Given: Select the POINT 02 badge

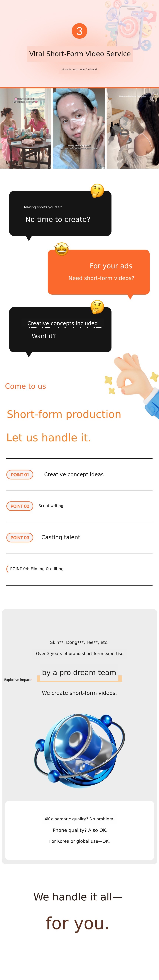Looking at the screenshot, I should pyautogui.click(x=20, y=506).
